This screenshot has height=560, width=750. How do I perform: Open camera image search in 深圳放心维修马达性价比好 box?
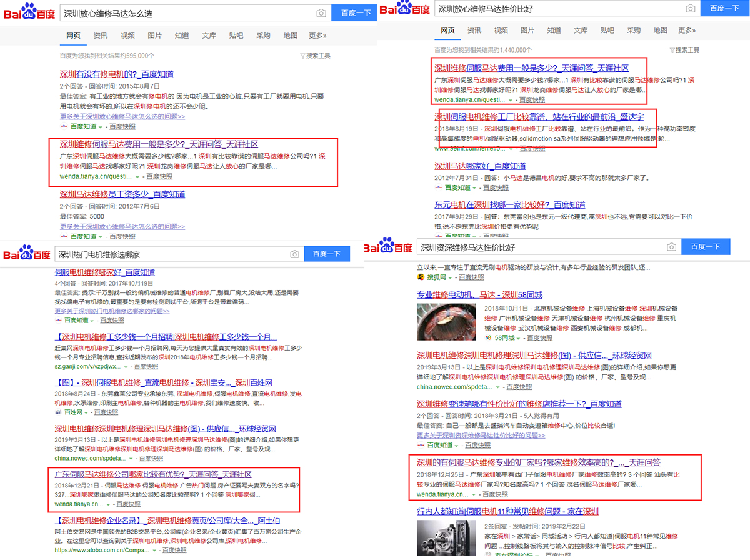pyautogui.click(x=690, y=9)
